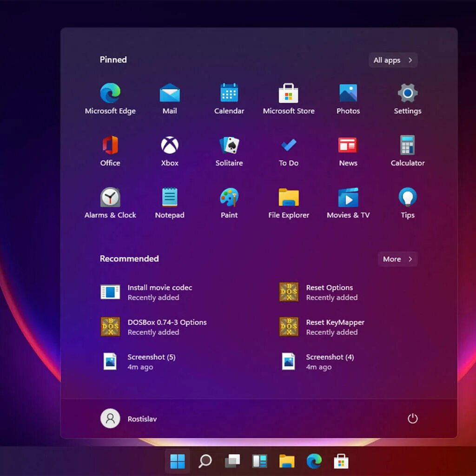Click the Recommended section heading

[x=129, y=258]
